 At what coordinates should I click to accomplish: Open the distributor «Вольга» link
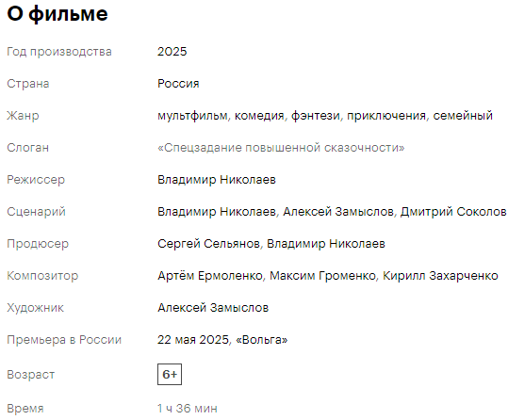point(262,340)
